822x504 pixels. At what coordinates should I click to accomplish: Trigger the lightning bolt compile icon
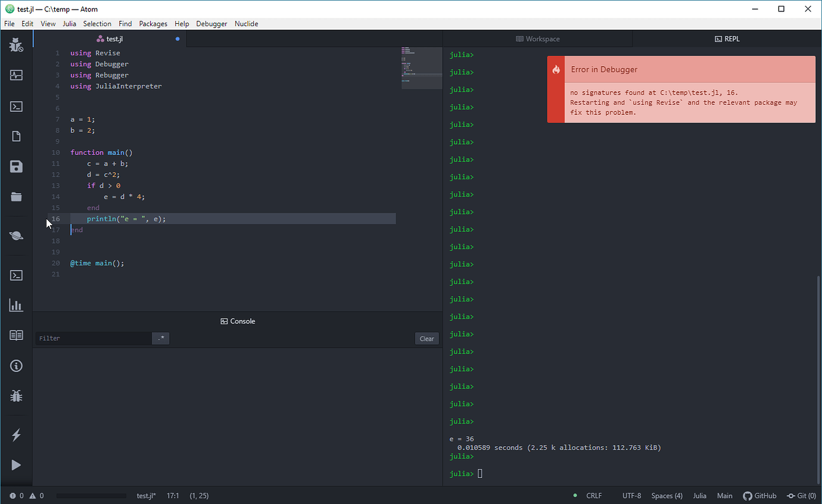point(16,435)
